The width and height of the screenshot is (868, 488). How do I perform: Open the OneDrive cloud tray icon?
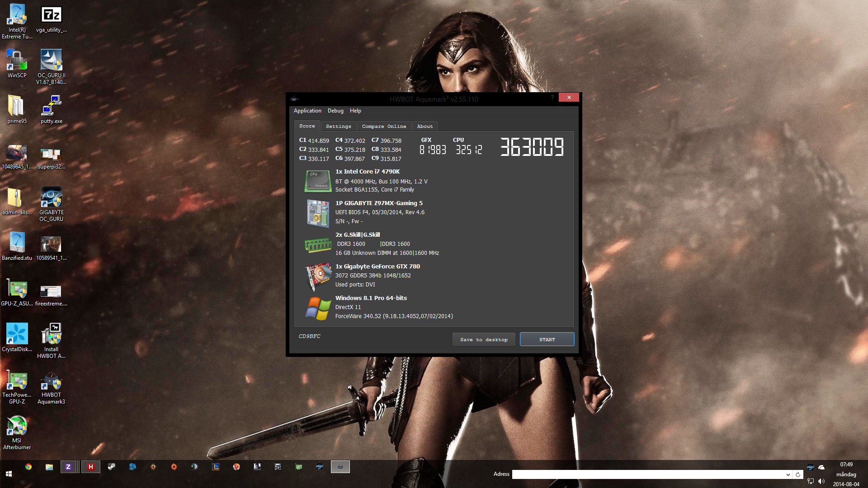[x=821, y=467]
